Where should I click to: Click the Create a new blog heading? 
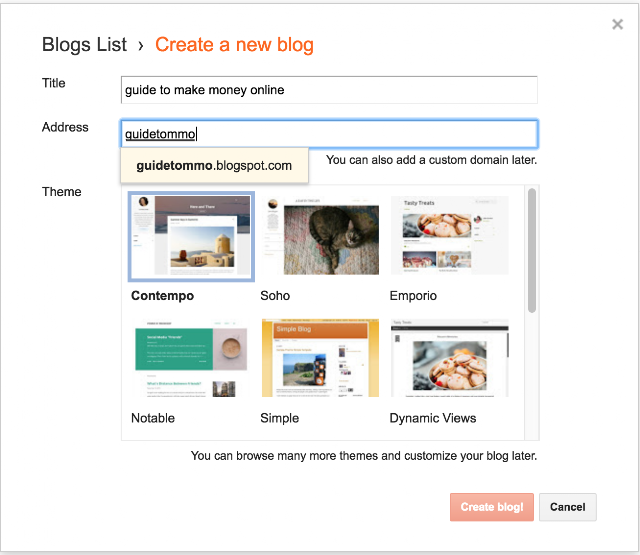click(x=234, y=44)
